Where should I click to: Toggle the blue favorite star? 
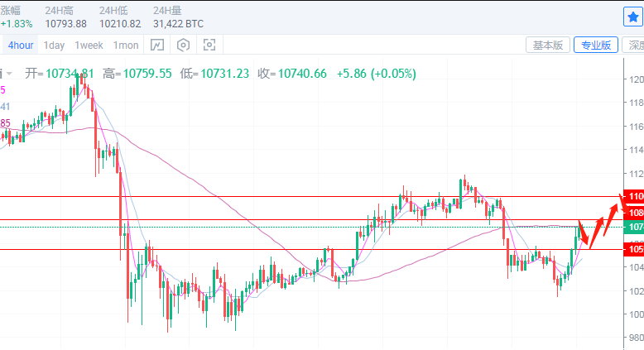tap(632, 17)
